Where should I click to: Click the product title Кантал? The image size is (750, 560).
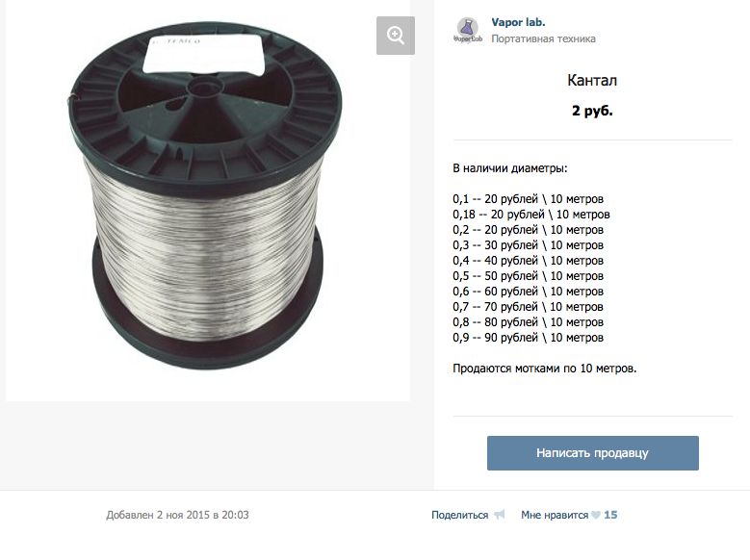click(x=592, y=80)
